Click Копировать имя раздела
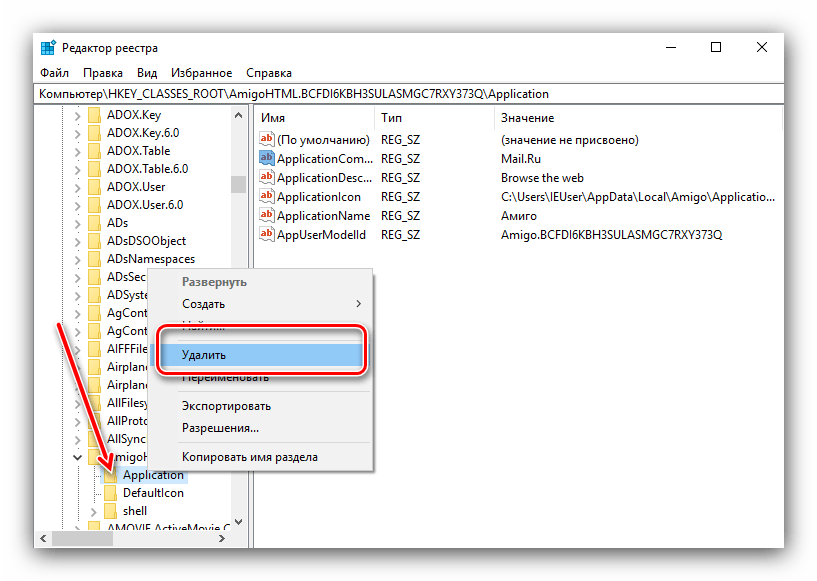Screen dimensions: 817x581 [x=249, y=457]
